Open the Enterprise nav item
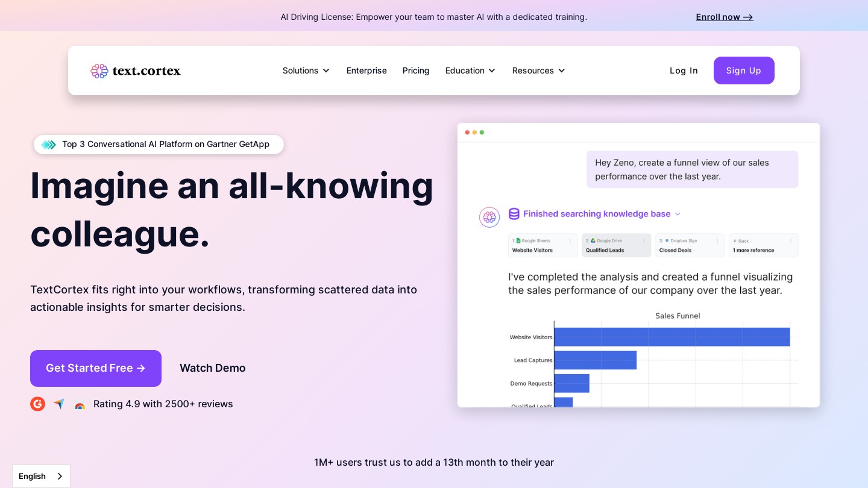This screenshot has height=488, width=868. coord(366,70)
